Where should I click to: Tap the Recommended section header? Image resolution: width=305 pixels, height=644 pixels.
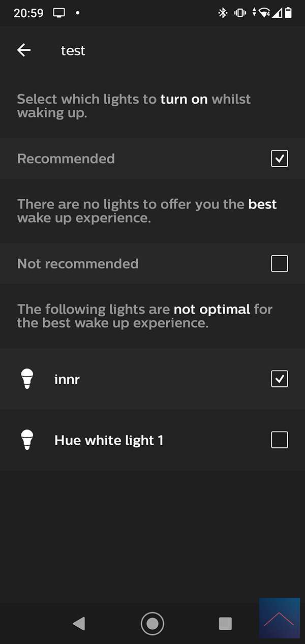coord(66,159)
